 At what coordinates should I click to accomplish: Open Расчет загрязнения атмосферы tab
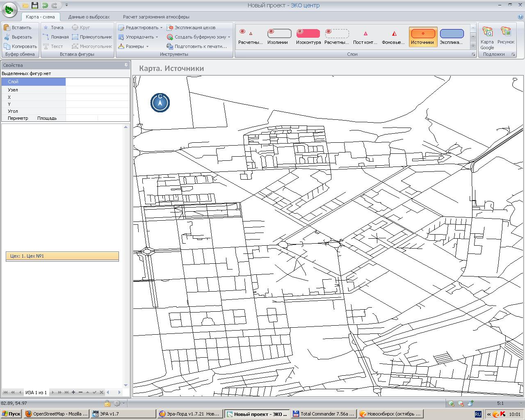click(x=156, y=17)
